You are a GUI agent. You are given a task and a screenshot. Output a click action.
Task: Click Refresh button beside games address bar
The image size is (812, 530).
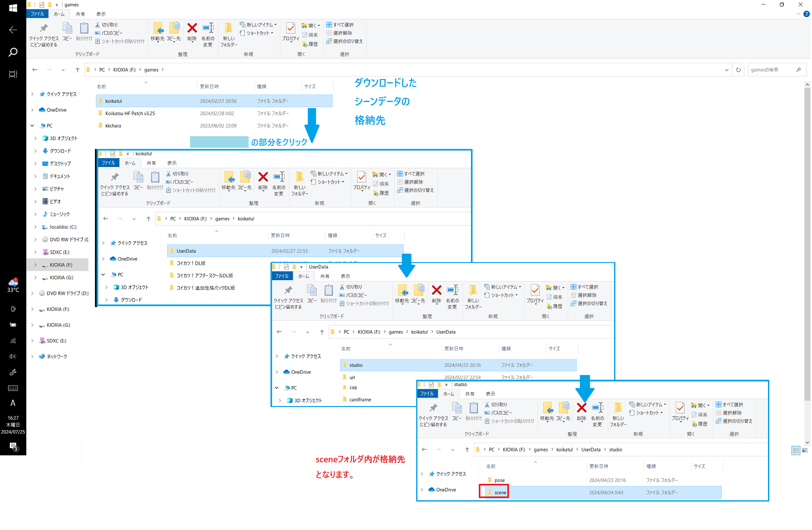[738, 70]
